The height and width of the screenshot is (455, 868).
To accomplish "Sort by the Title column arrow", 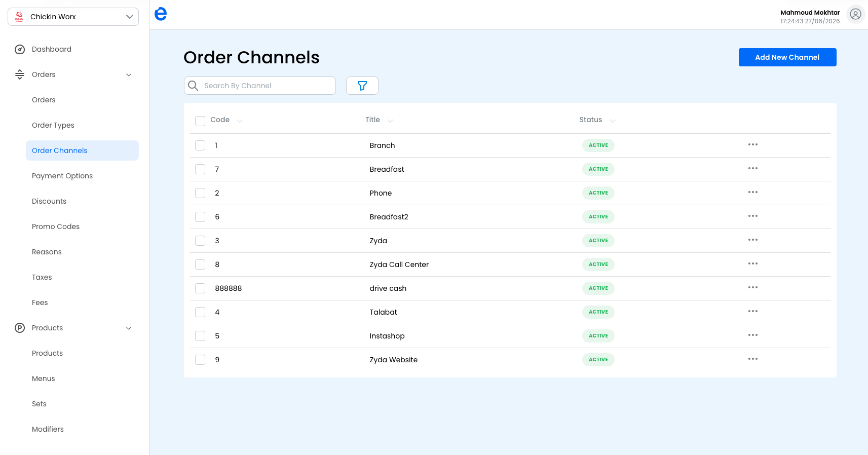I will [390, 121].
